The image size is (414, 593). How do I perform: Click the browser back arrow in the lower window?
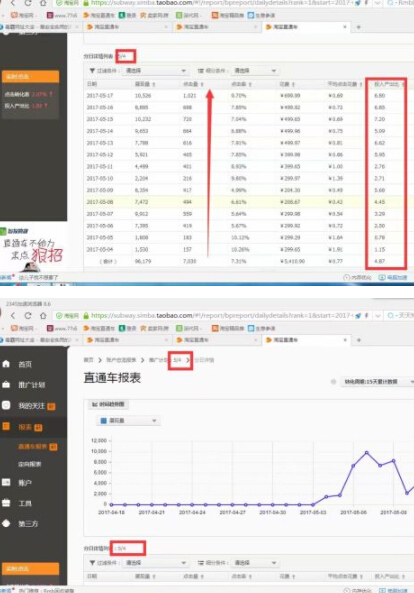click(13, 315)
